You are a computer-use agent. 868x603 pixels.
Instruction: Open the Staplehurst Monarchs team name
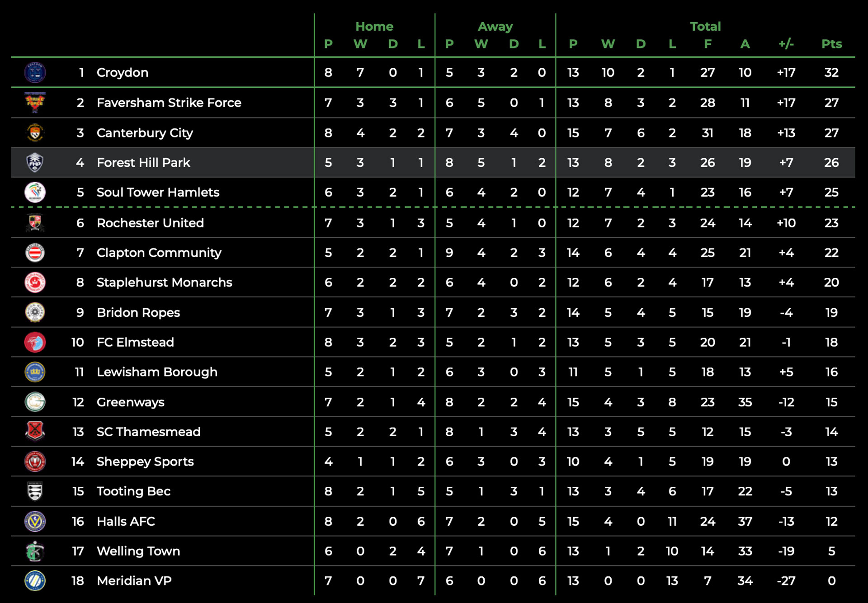click(164, 283)
